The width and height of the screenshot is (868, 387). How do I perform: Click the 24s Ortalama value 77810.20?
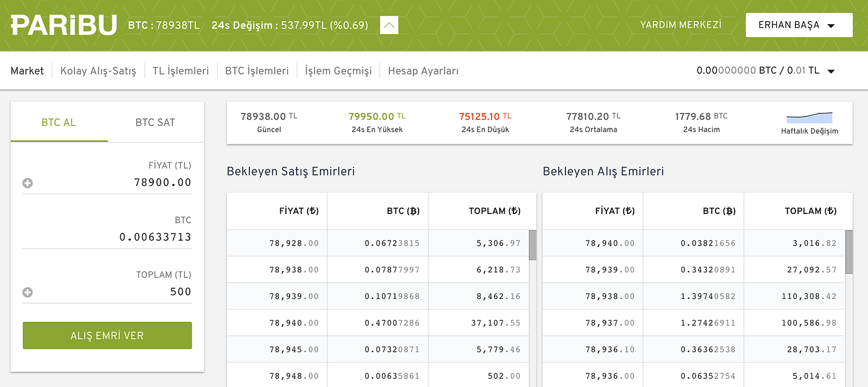(x=593, y=116)
